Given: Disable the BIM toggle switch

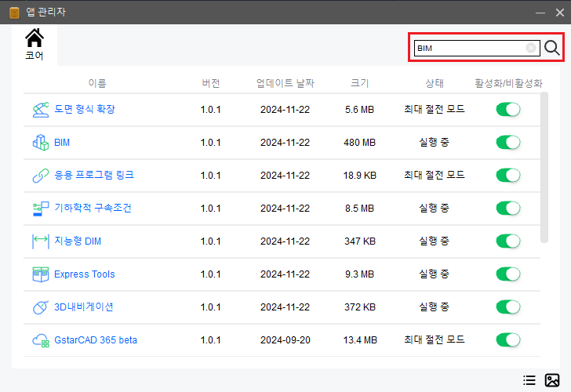Looking at the screenshot, I should click(508, 143).
